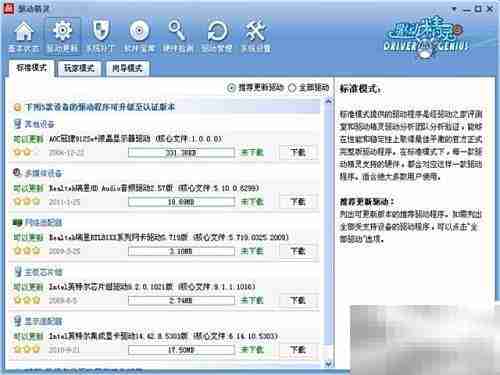This screenshot has height=375, width=500.
Task: Download the Realtek network card driver
Action: [298, 251]
